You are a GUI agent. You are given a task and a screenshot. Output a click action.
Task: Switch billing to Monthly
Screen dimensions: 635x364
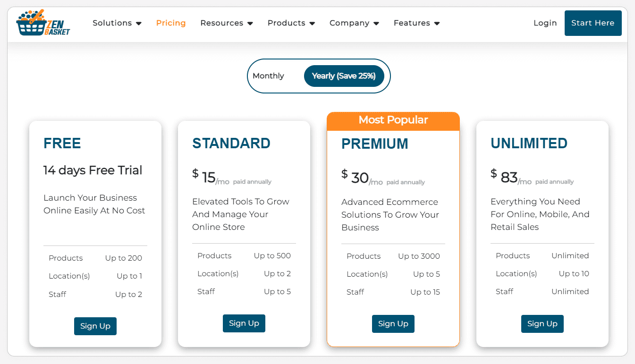(268, 76)
